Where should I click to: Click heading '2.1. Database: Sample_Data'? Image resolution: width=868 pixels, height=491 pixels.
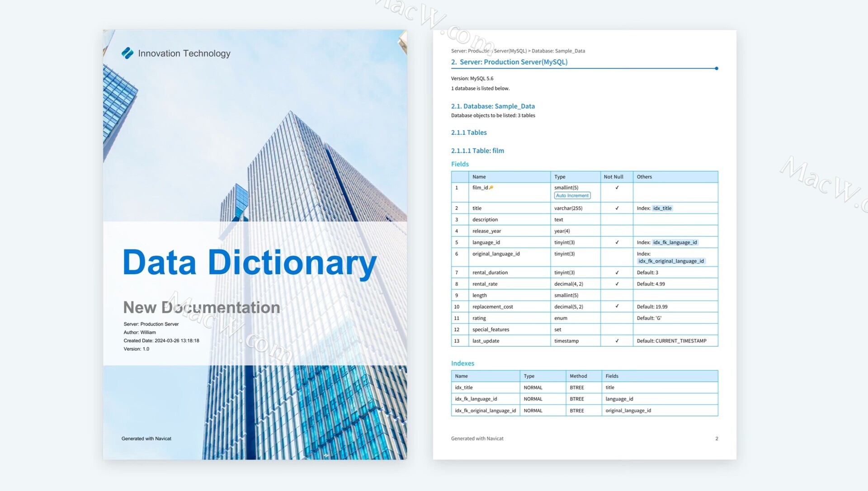click(x=493, y=106)
